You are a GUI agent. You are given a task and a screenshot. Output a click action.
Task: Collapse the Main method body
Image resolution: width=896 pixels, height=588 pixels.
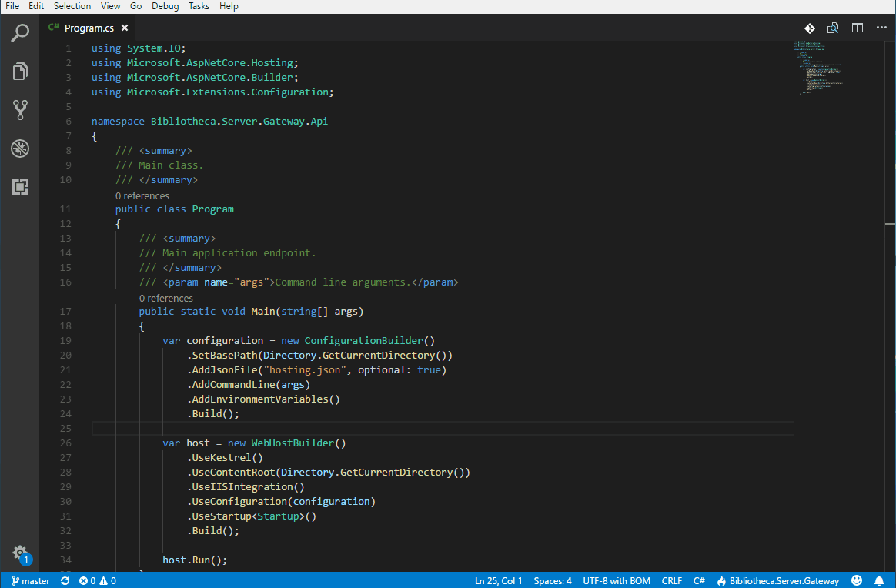pos(81,311)
